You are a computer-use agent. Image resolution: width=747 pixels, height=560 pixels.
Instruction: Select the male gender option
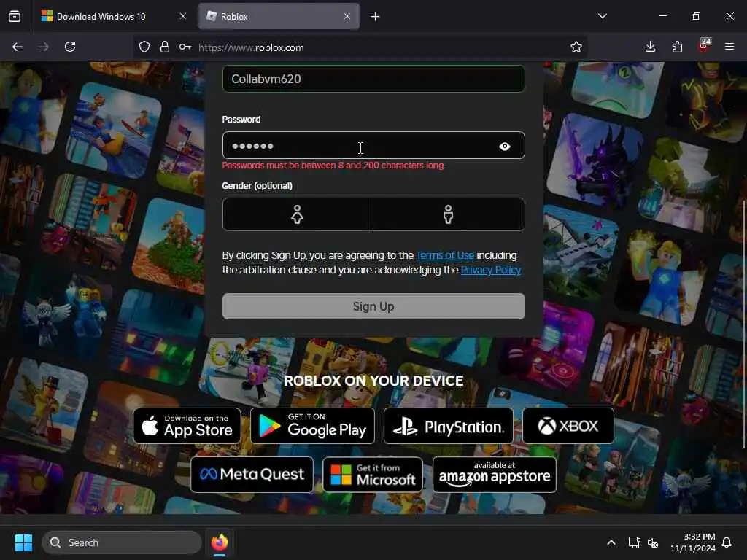click(x=449, y=214)
